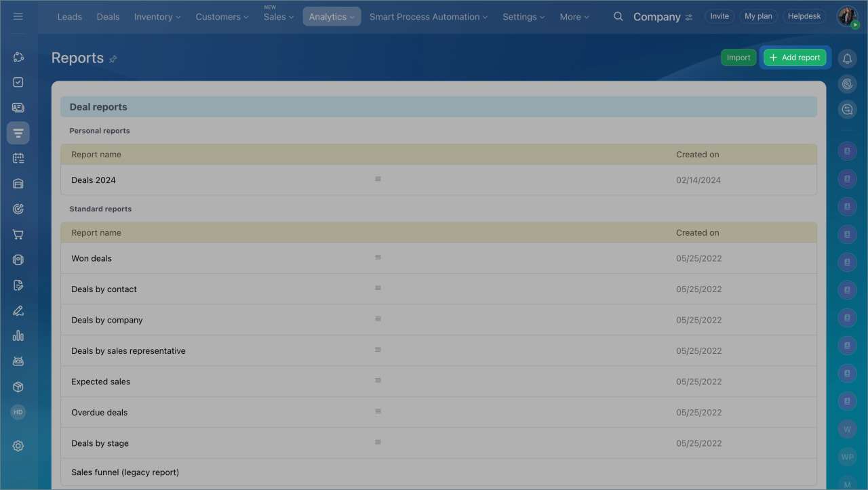Open the Tasks checkmark icon in left sidebar
The width and height of the screenshot is (868, 490).
tap(18, 82)
